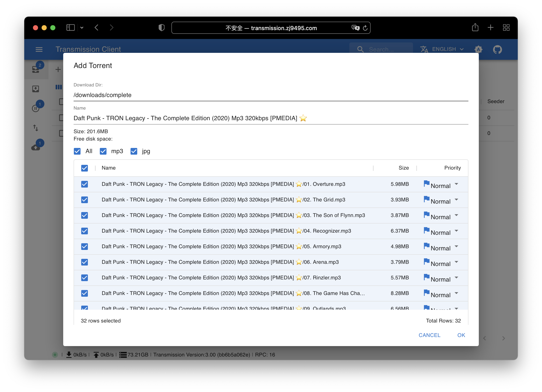
Task: Uncheck the mp3 file type filter
Action: pyautogui.click(x=103, y=151)
